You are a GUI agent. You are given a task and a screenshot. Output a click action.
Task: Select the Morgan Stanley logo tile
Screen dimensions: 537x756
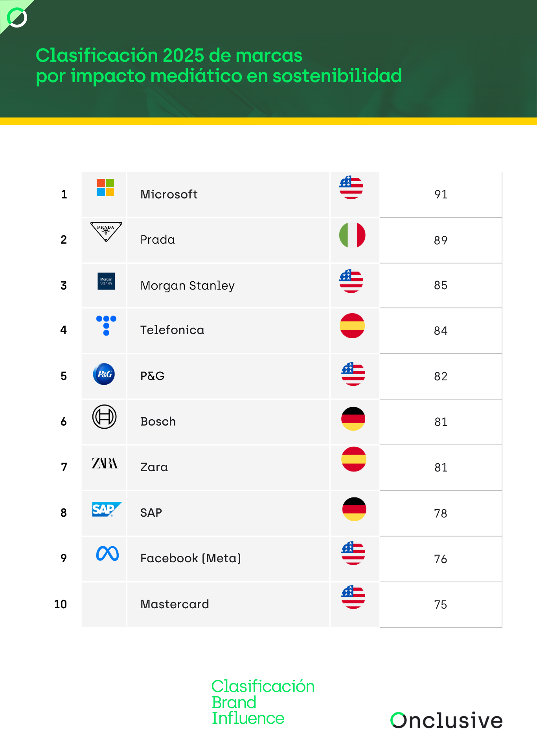click(x=106, y=281)
